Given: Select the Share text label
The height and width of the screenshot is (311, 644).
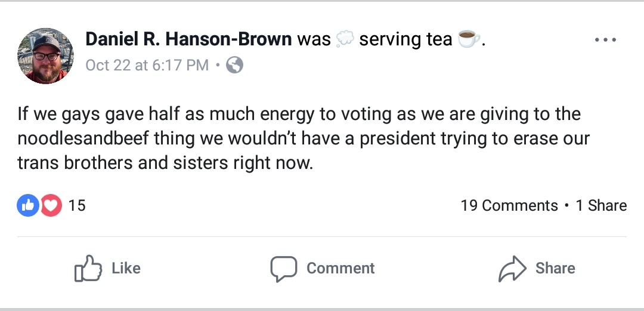Looking at the screenshot, I should pos(555,268).
